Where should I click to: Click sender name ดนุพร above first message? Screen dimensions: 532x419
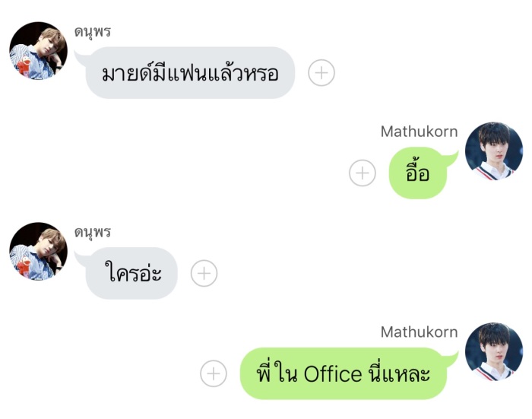click(x=93, y=32)
